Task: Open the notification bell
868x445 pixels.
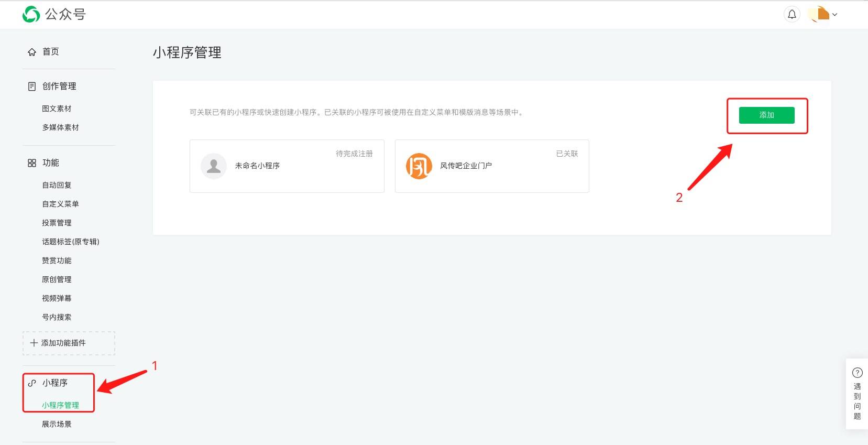Action: coord(792,14)
